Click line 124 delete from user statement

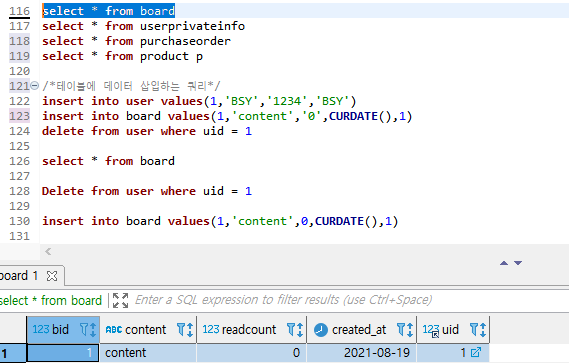tap(147, 131)
